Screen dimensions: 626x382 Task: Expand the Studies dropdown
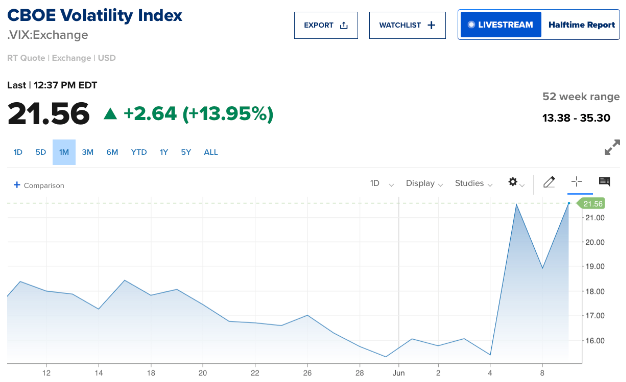pos(473,183)
